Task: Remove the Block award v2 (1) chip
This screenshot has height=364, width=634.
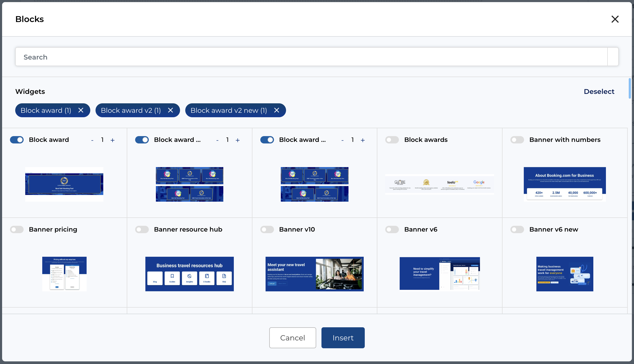Action: pos(171,110)
